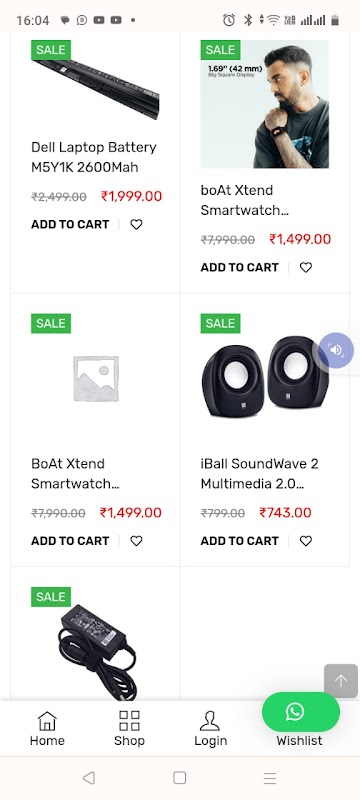Screen dimensions: 360x800
Task: Tap the scroll-to-top arrow button
Action: 341,681
